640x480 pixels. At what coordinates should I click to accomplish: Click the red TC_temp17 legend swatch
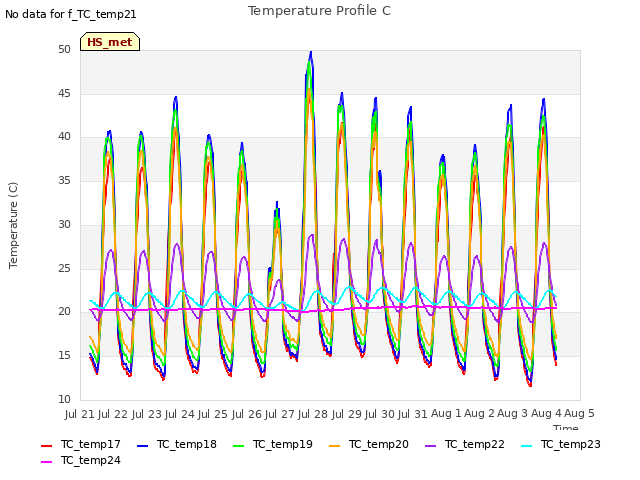pyautogui.click(x=47, y=446)
